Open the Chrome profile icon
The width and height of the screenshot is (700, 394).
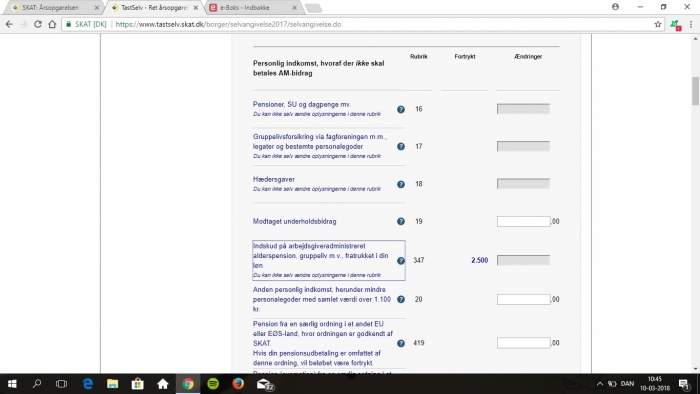(x=615, y=7)
